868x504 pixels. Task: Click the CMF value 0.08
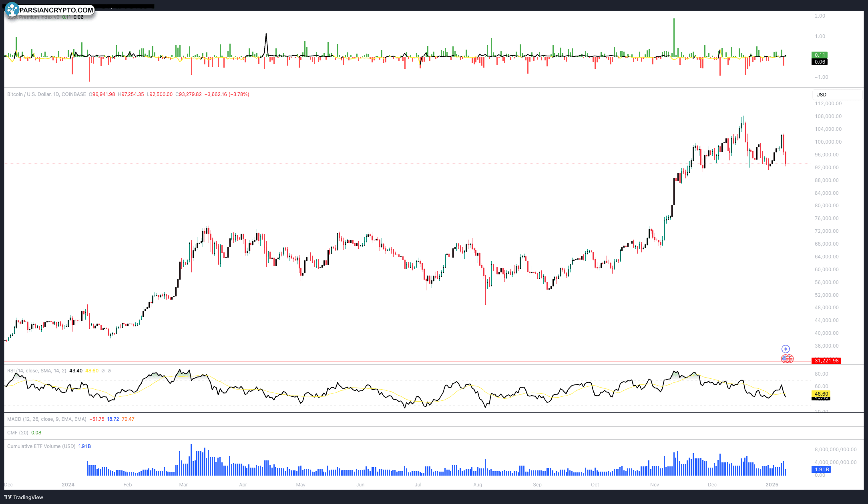click(36, 433)
